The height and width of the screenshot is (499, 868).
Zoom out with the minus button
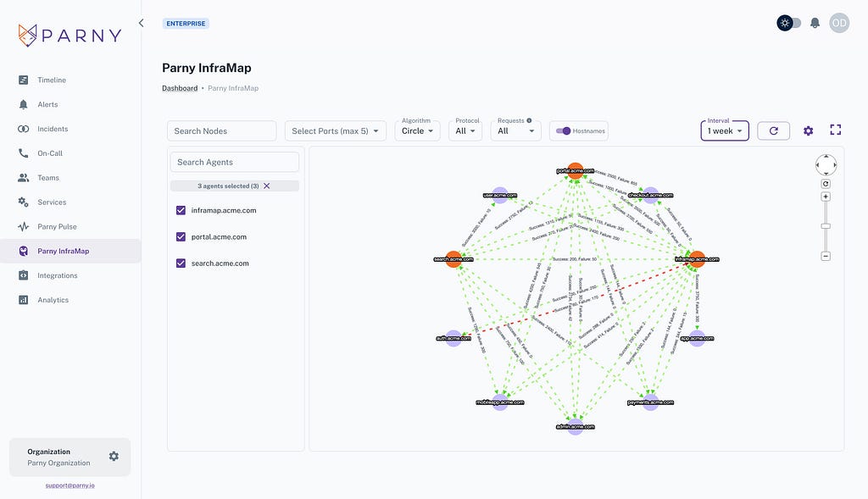tap(826, 256)
